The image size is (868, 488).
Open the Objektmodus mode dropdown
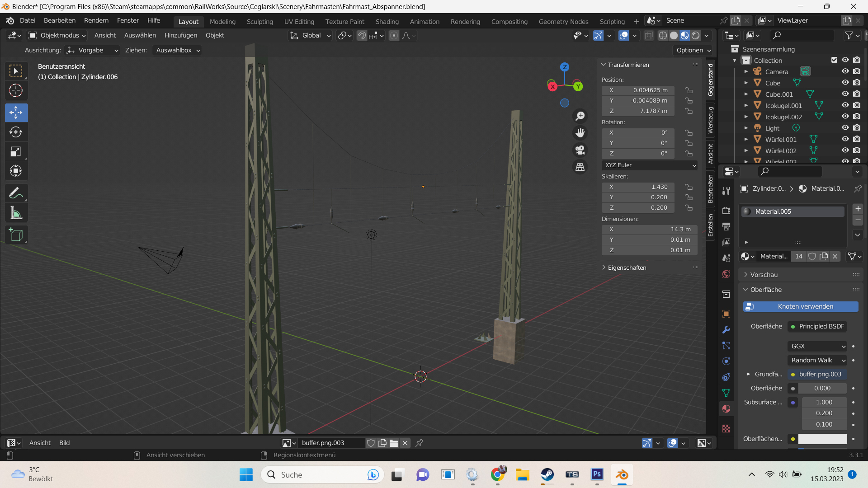pyautogui.click(x=57, y=35)
